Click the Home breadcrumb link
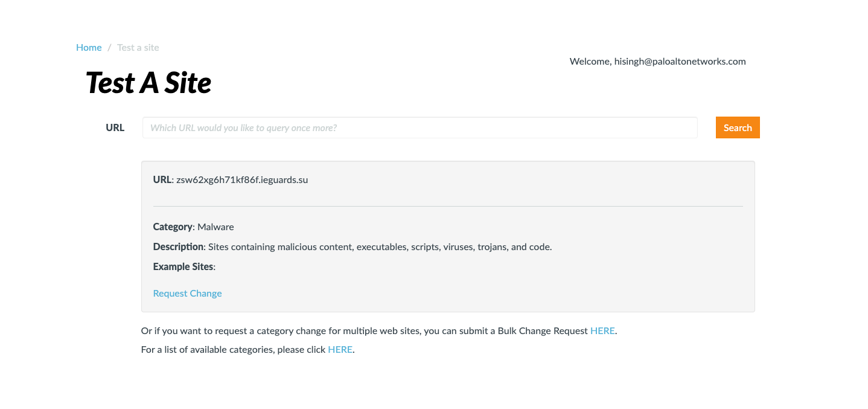Viewport: 868px width, 409px height. point(89,47)
